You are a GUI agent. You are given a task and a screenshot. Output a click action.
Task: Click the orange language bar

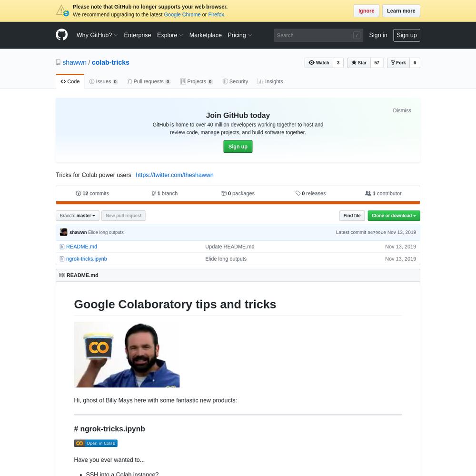coord(238,202)
